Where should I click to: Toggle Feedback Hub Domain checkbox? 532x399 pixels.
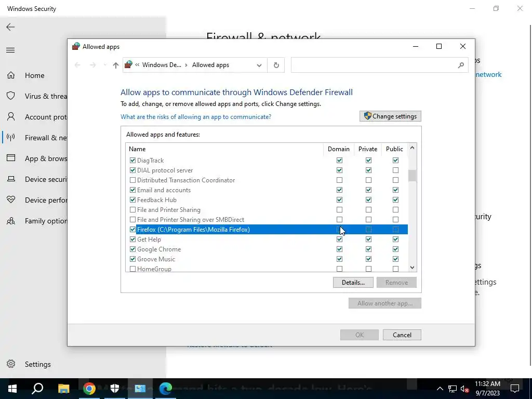[x=339, y=199]
